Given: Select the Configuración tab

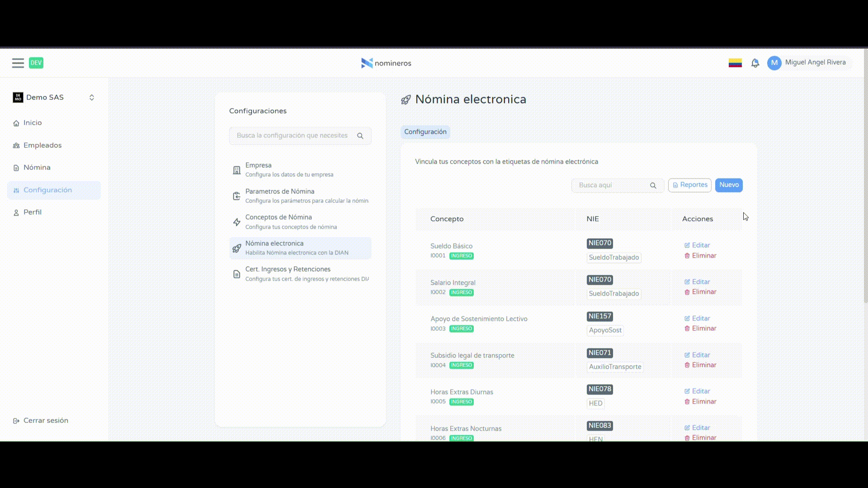Looking at the screenshot, I should click(425, 132).
